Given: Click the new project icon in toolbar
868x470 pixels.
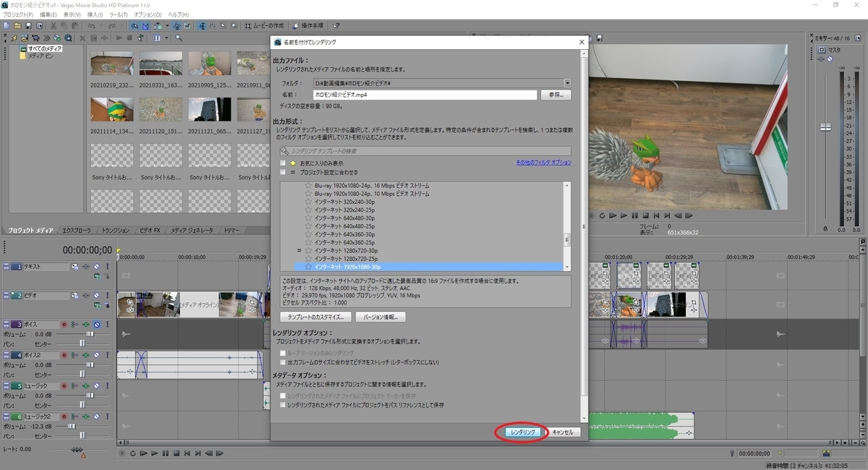Looking at the screenshot, I should pyautogui.click(x=6, y=26).
